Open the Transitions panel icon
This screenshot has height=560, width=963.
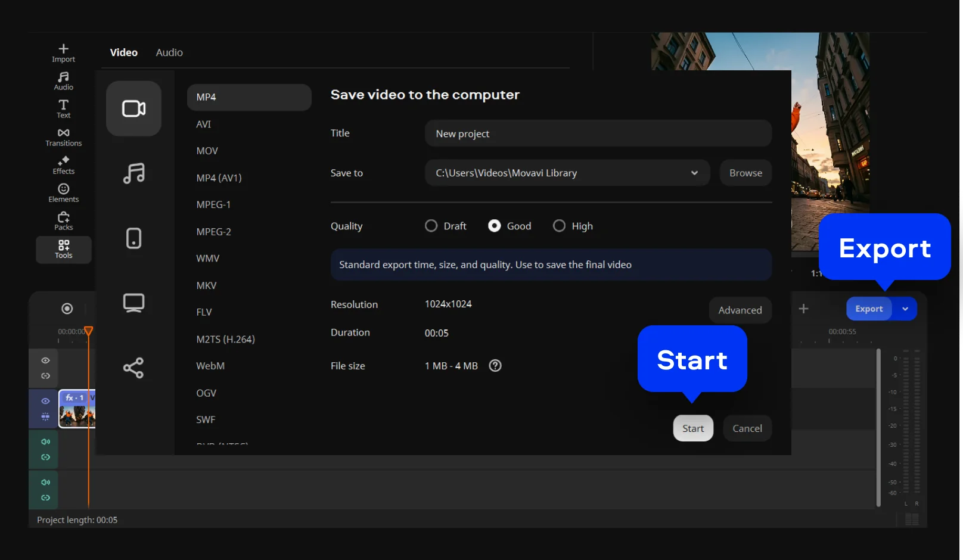pyautogui.click(x=63, y=133)
